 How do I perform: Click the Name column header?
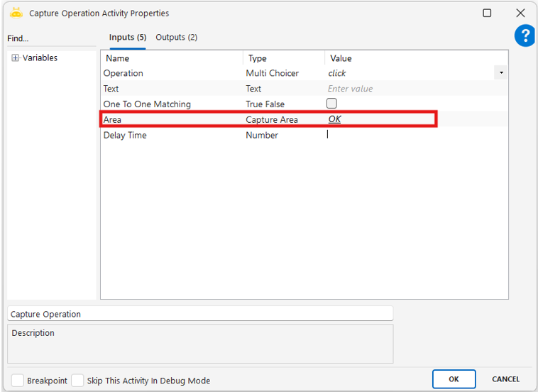tap(118, 58)
